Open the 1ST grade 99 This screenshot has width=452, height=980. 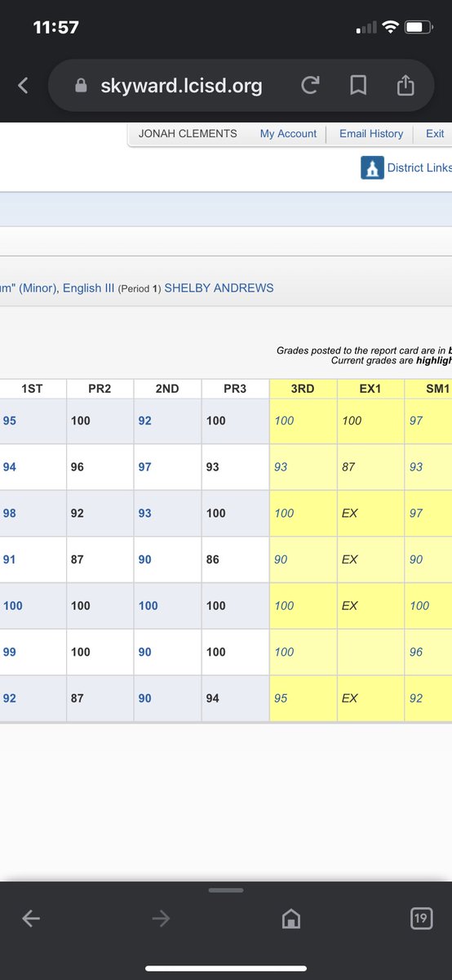[10, 652]
